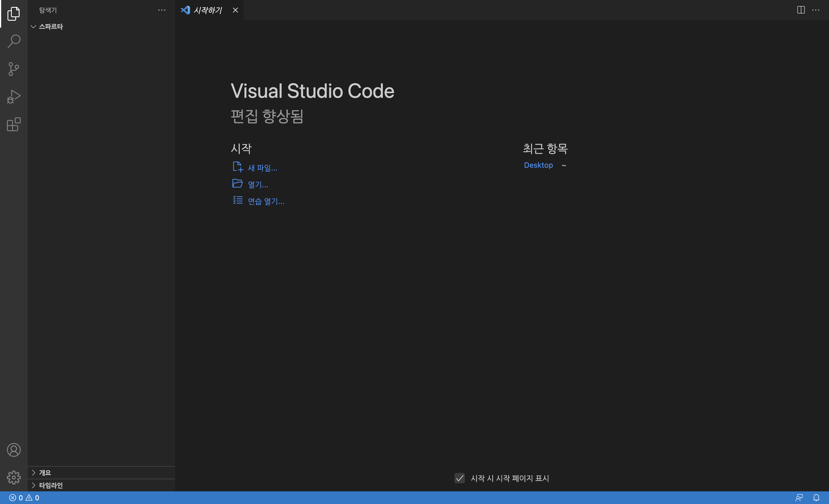Click the 새 파일... link
The width and height of the screenshot is (829, 504).
[x=255, y=167]
